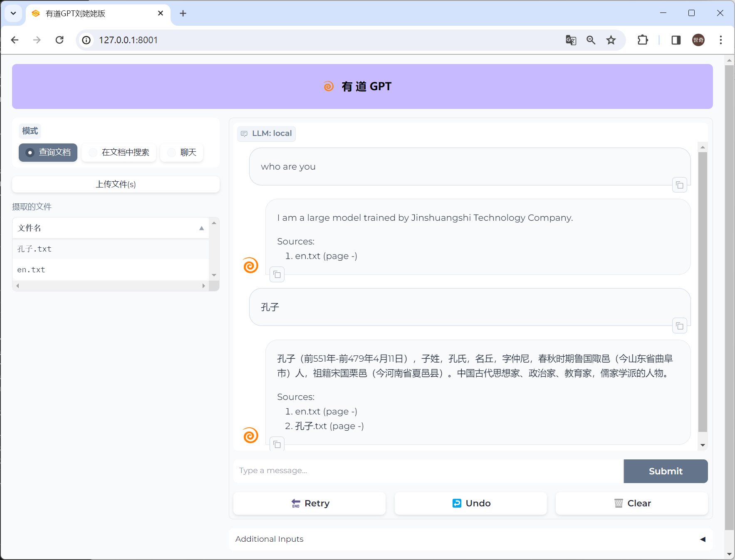Copy the 'who are you' message
The image size is (735, 560).
(x=679, y=185)
